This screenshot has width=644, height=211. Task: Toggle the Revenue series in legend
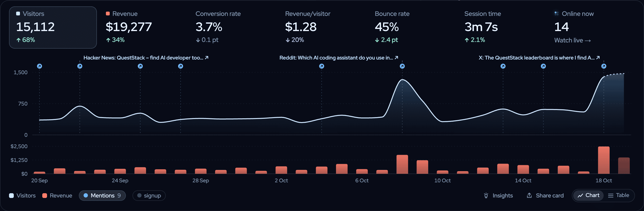tap(57, 196)
